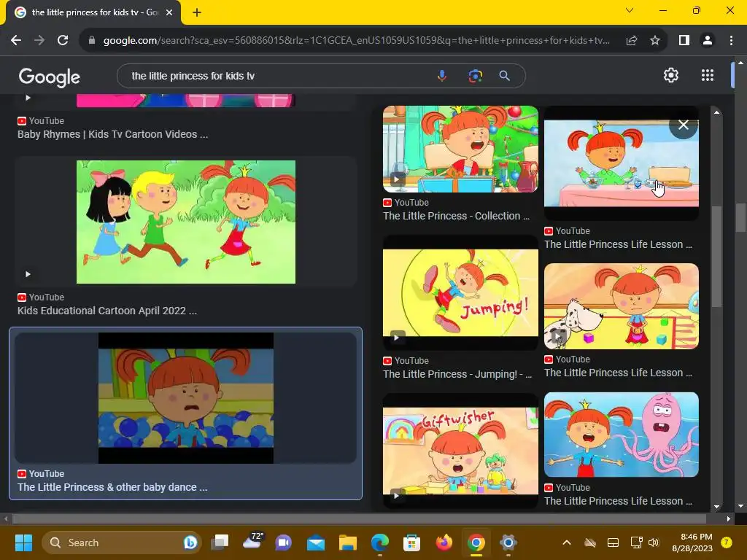
Task: Open Baby Rhymes Kids Tv Cartoon Videos link
Action: click(112, 134)
